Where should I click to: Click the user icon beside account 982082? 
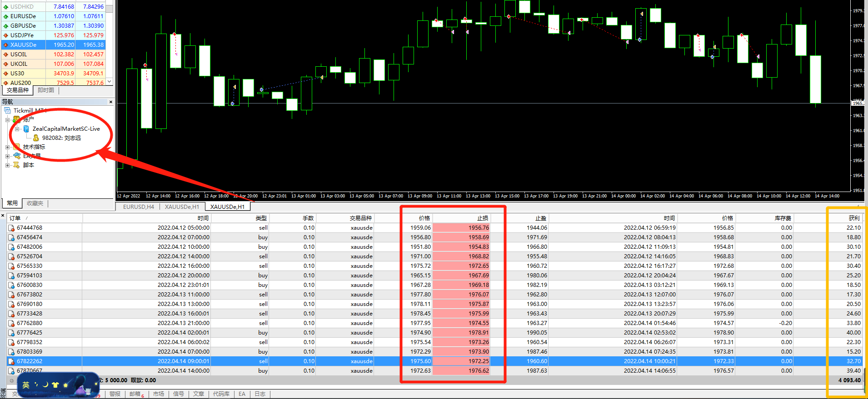(x=36, y=138)
